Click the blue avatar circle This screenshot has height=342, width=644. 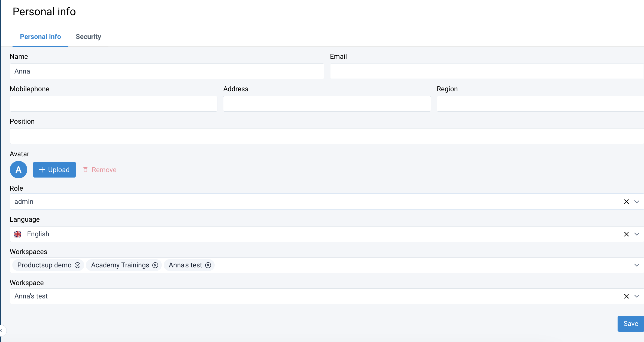[19, 170]
